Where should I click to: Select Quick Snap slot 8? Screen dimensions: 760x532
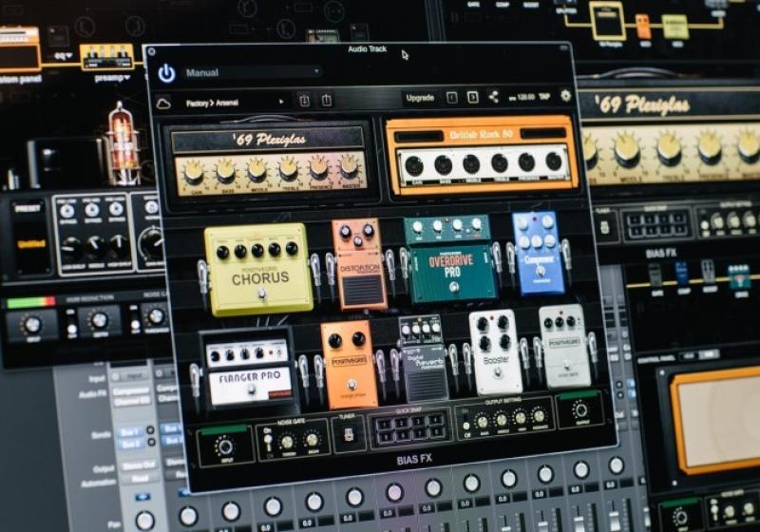pos(437,431)
